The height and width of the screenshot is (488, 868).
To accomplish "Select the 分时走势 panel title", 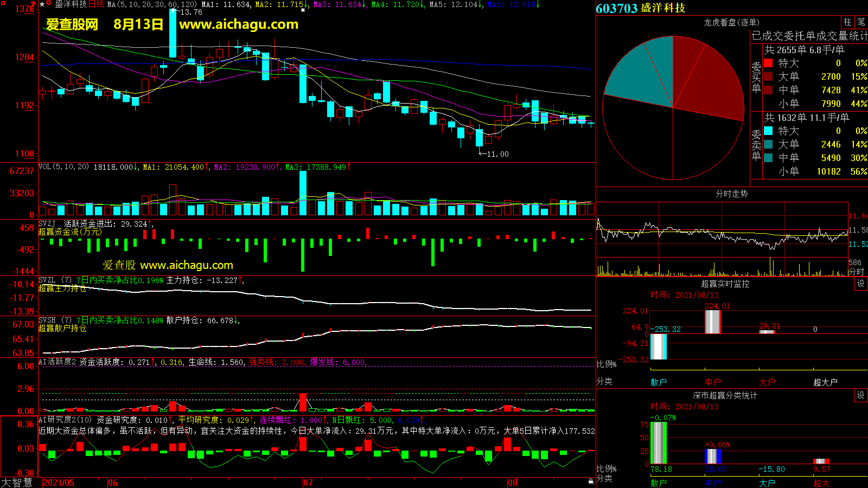I will (x=731, y=194).
